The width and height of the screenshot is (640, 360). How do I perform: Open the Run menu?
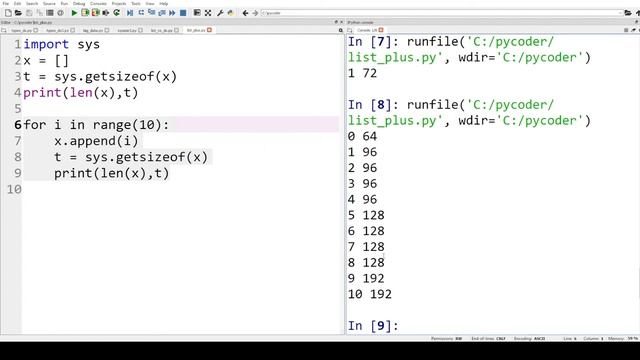[64, 4]
